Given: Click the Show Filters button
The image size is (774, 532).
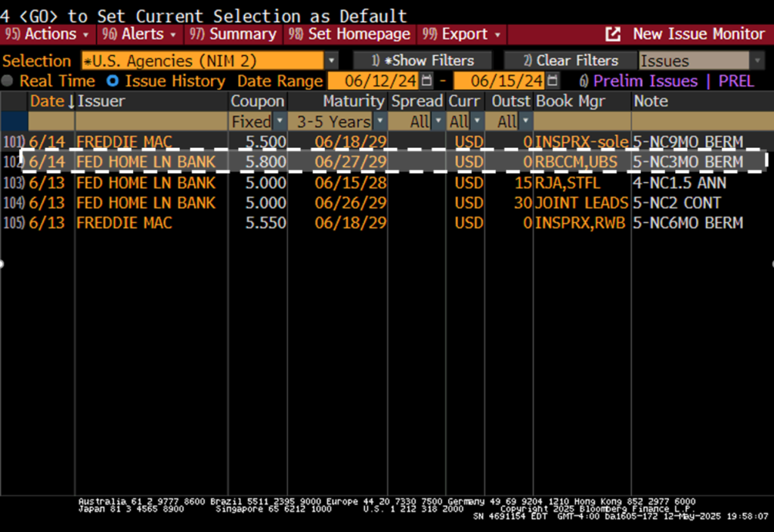Looking at the screenshot, I should (x=423, y=60).
